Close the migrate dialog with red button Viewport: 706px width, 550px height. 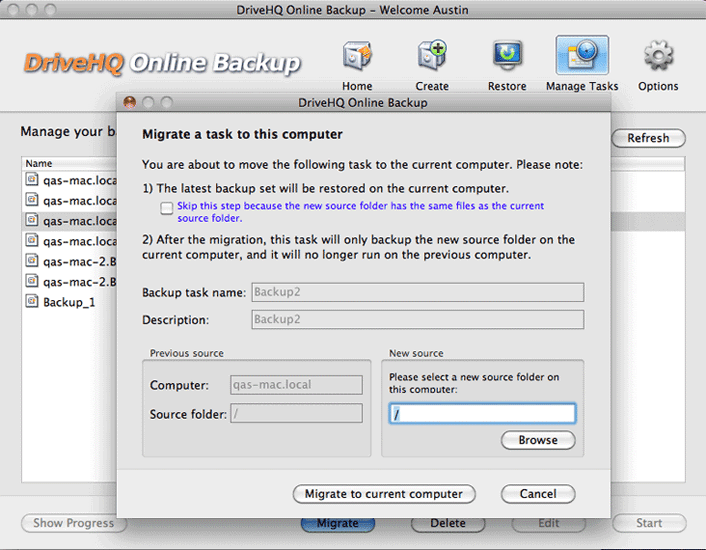click(129, 103)
